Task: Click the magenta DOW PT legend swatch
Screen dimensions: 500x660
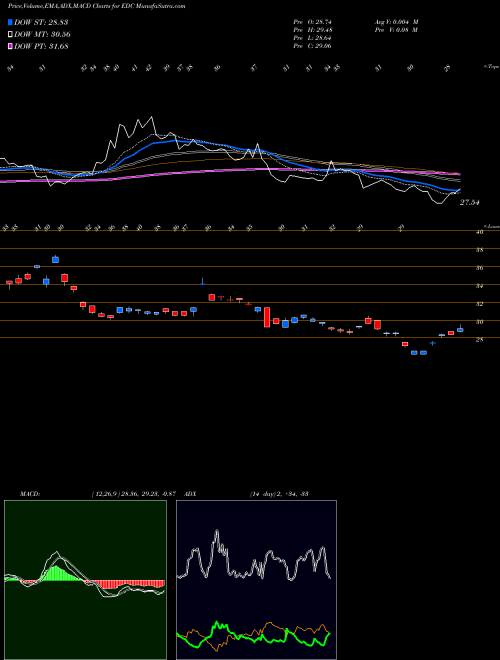Action: click(x=10, y=46)
